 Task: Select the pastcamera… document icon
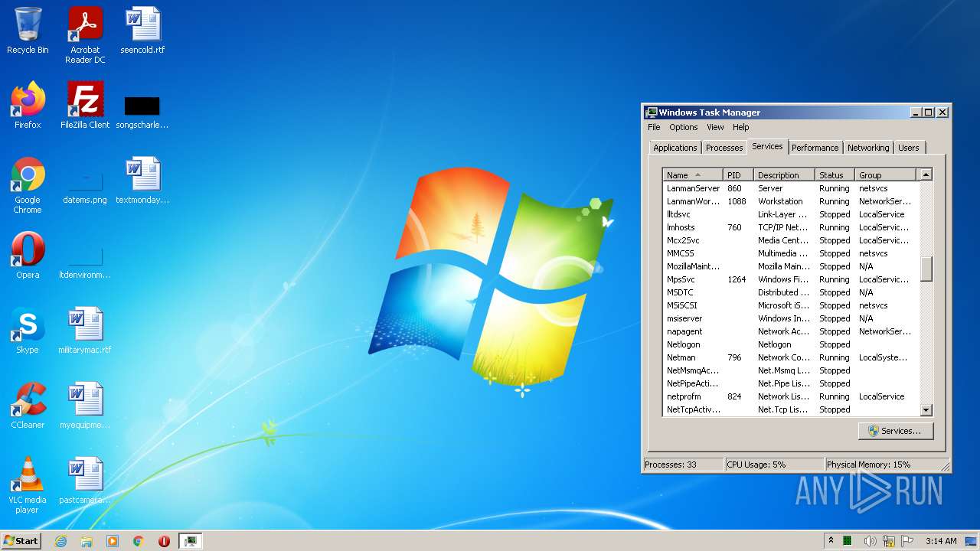(x=85, y=480)
